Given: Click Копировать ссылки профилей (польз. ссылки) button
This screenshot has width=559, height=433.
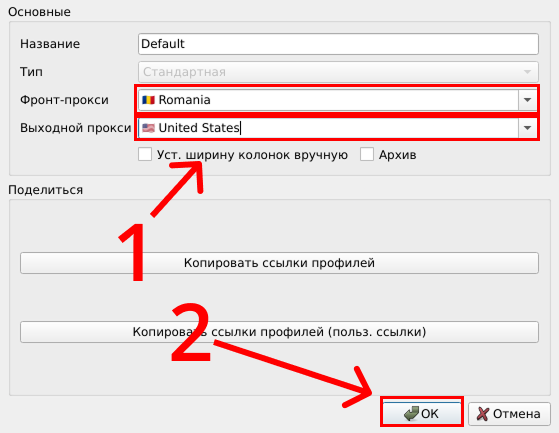Looking at the screenshot, I should point(279,332).
